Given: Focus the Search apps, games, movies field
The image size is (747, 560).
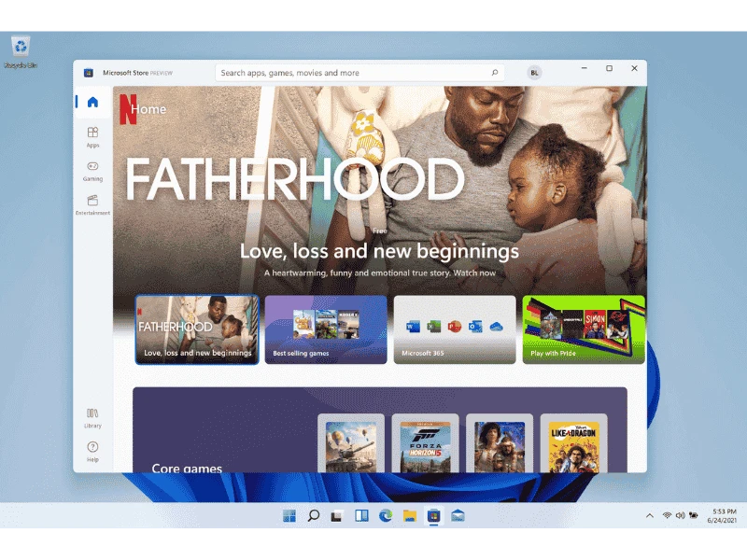Looking at the screenshot, I should pos(359,73).
